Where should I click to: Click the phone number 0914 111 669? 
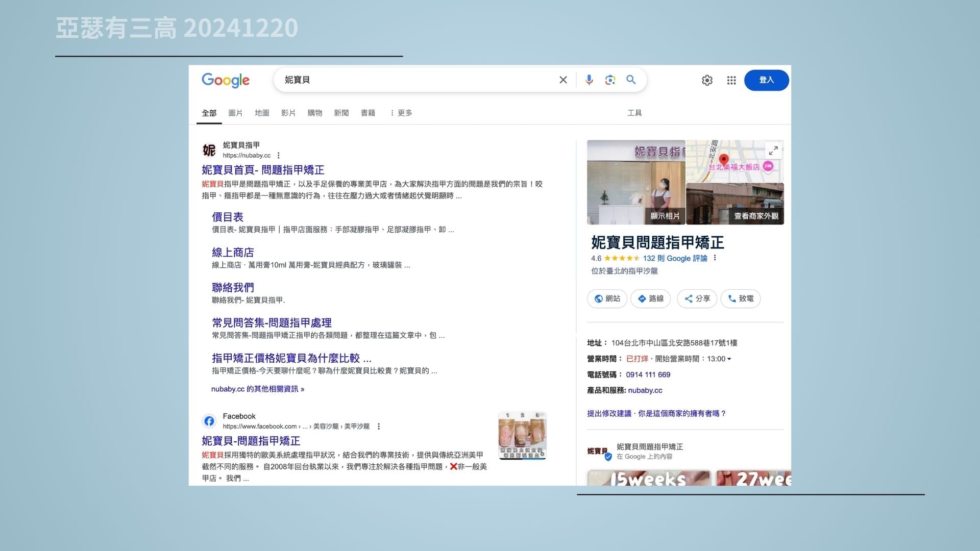(x=648, y=375)
